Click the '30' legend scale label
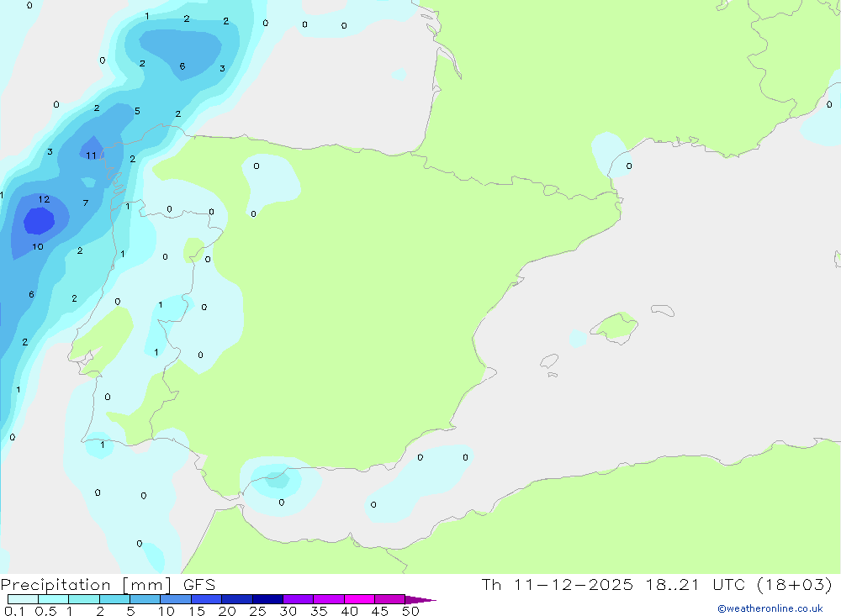Image resolution: width=841 pixels, height=616 pixels. [288, 611]
